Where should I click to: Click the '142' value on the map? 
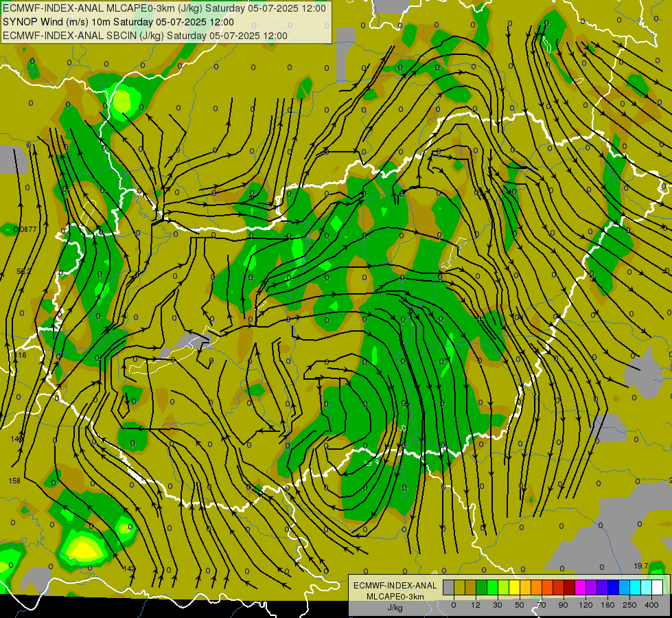pos(129,569)
